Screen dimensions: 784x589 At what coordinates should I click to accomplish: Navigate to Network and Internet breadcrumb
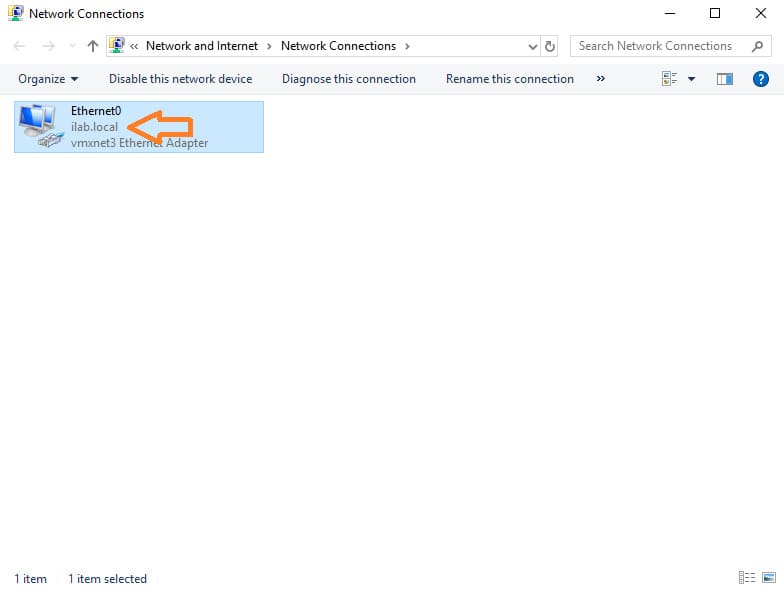[x=202, y=46]
